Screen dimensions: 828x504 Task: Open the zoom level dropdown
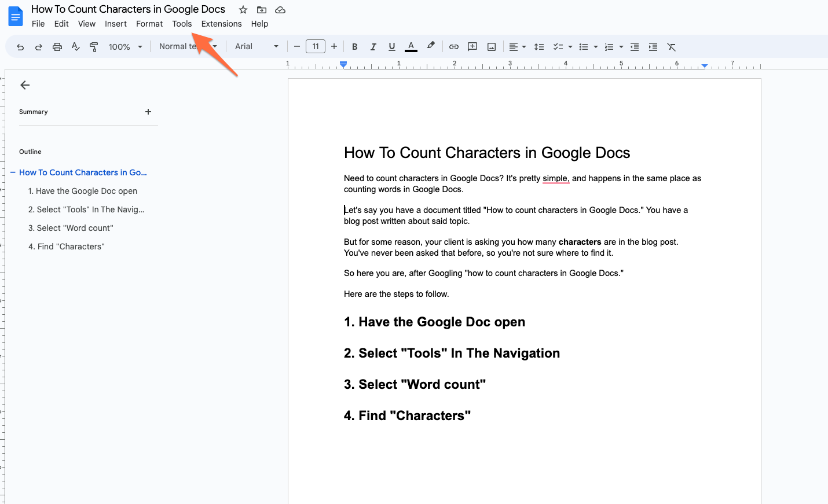pos(125,46)
